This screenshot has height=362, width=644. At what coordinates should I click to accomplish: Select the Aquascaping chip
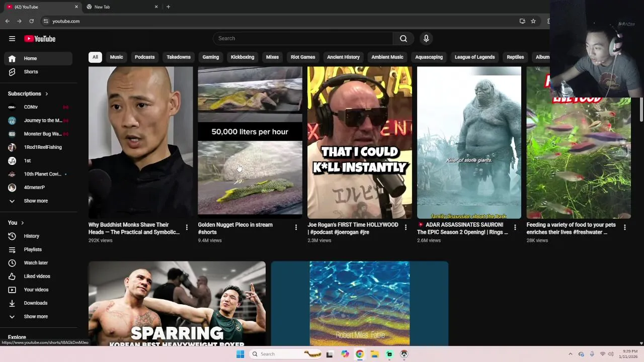[429, 57]
